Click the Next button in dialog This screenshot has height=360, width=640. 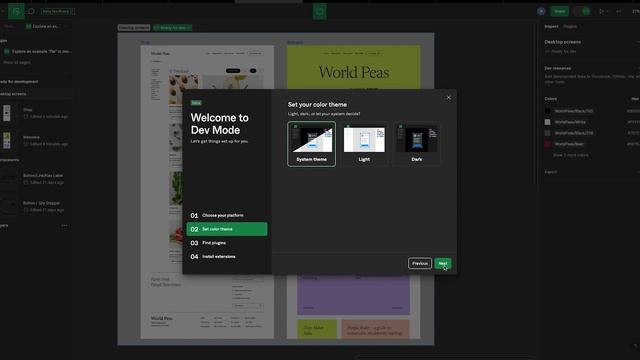tap(442, 263)
